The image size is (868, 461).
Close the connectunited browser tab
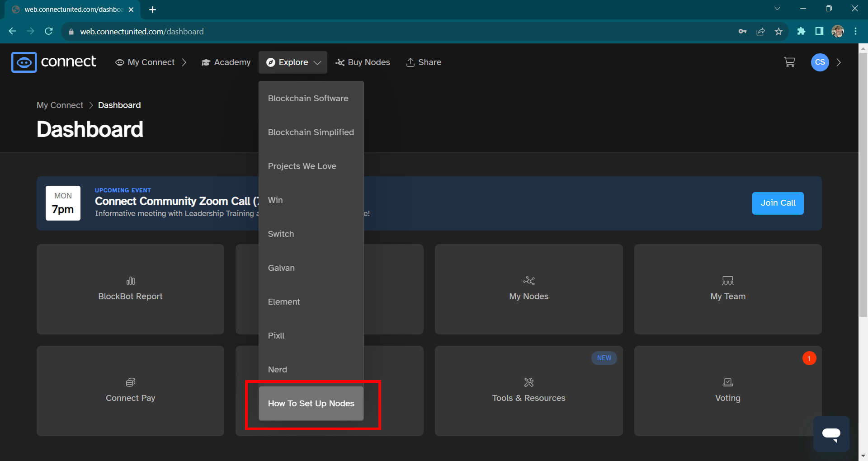pyautogui.click(x=131, y=9)
